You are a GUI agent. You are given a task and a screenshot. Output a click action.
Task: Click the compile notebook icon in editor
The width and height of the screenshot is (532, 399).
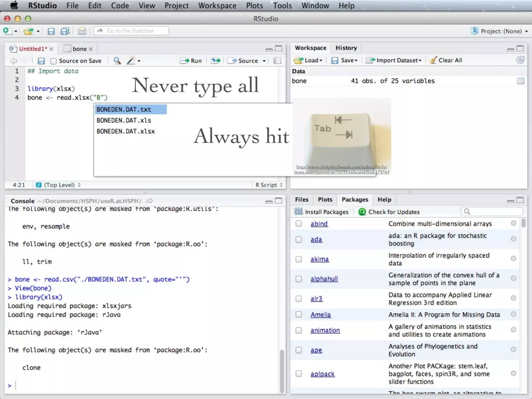coord(277,61)
